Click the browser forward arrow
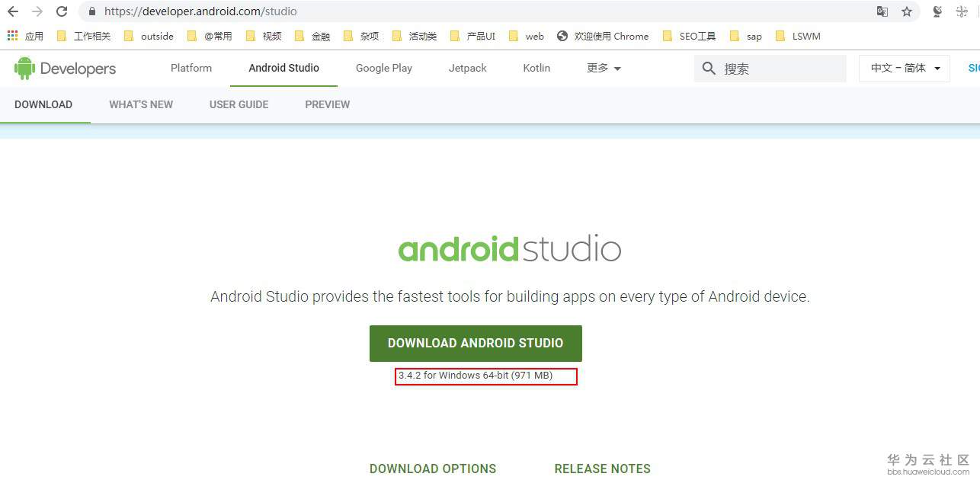 pyautogui.click(x=37, y=11)
